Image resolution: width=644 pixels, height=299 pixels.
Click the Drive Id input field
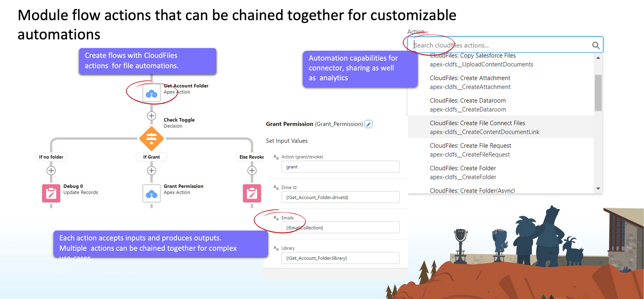coord(340,197)
